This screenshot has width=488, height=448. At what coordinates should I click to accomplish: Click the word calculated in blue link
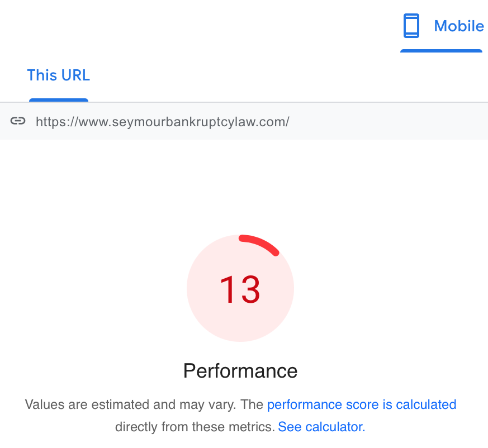click(426, 404)
